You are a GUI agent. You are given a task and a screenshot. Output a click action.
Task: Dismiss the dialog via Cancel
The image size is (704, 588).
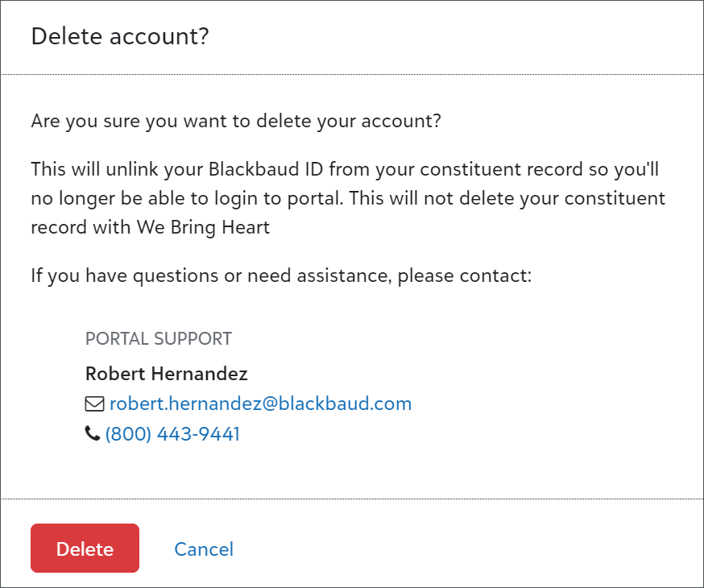pos(204,549)
